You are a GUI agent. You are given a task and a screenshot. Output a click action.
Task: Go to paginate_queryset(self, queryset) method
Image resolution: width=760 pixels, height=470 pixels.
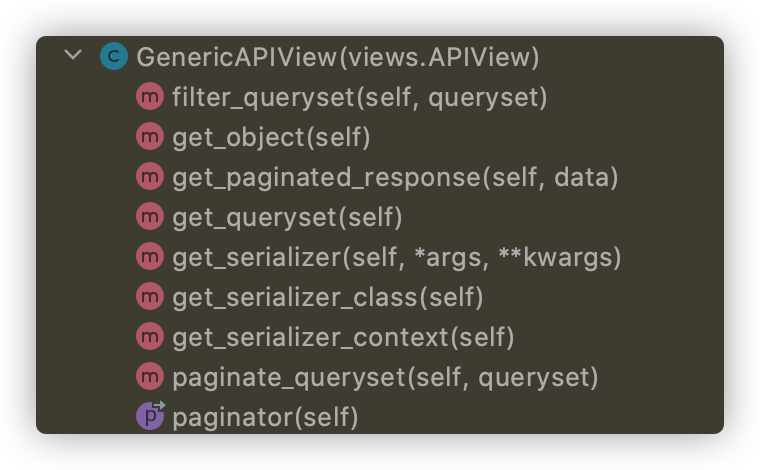[385, 377]
